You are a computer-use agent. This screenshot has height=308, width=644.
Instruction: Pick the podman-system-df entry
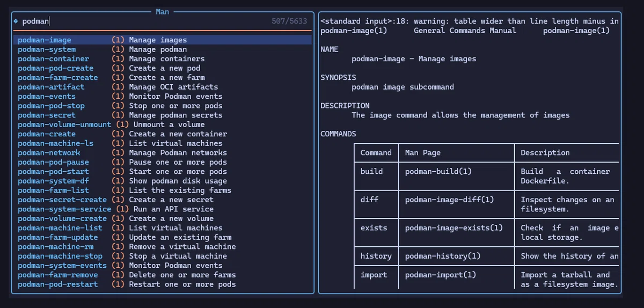pos(162,181)
